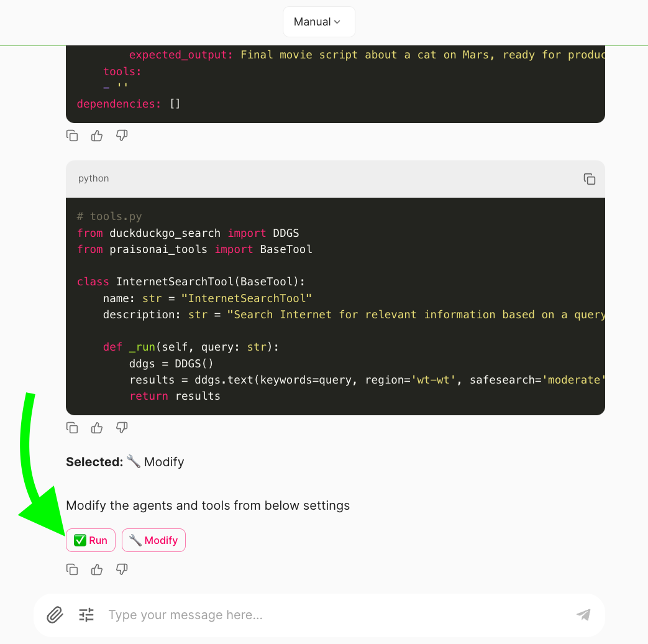Click the 'tools:' YAML key line

[x=122, y=71]
